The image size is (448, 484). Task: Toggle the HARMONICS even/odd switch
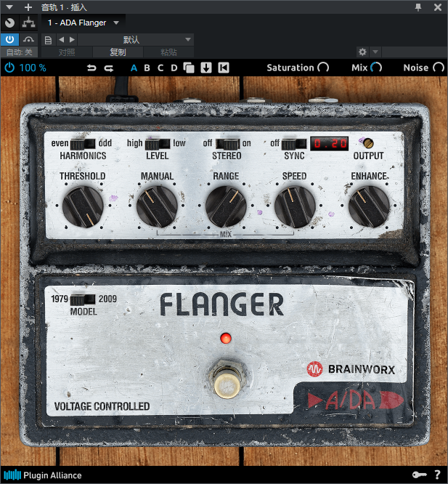point(83,144)
